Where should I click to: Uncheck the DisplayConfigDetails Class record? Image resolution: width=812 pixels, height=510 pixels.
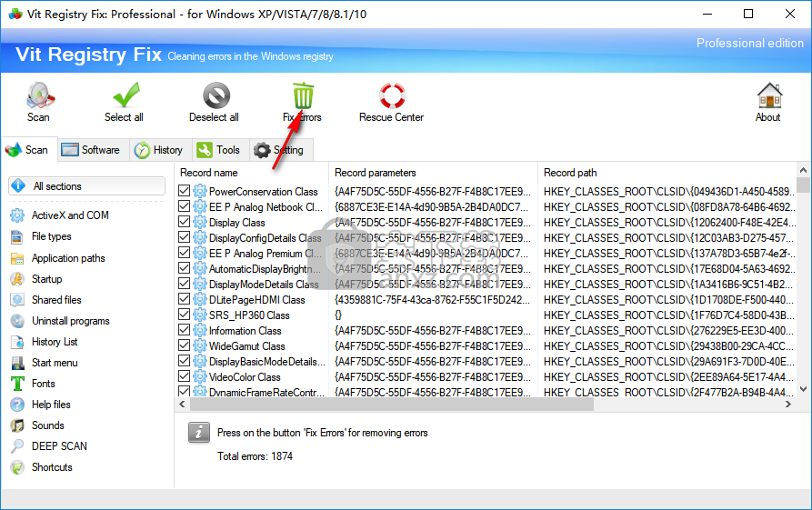tap(184, 237)
